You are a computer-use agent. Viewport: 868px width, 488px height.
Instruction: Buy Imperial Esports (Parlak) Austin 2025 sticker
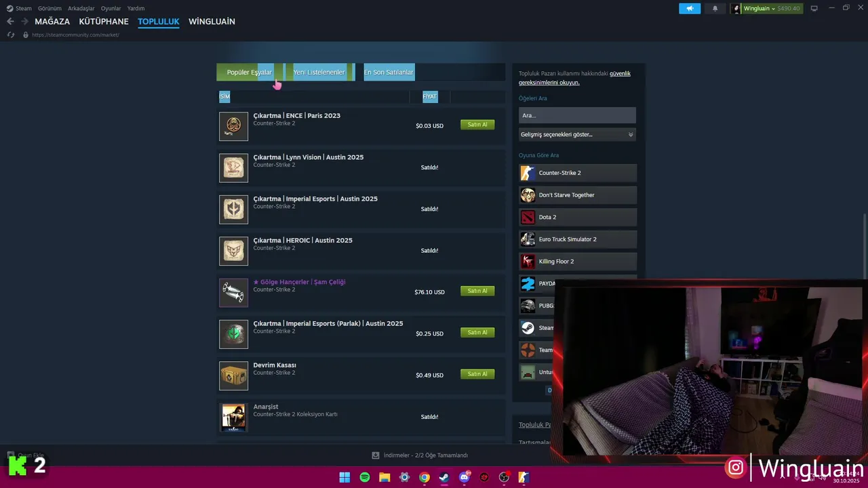pos(477,333)
